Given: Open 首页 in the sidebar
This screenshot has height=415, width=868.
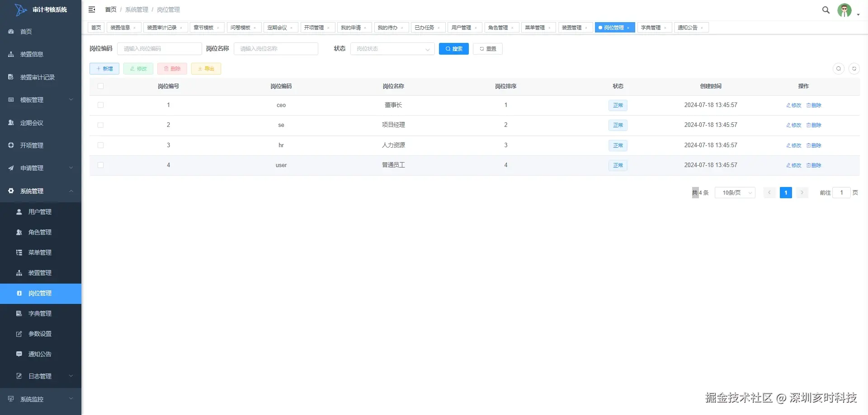Looking at the screenshot, I should coord(41,32).
